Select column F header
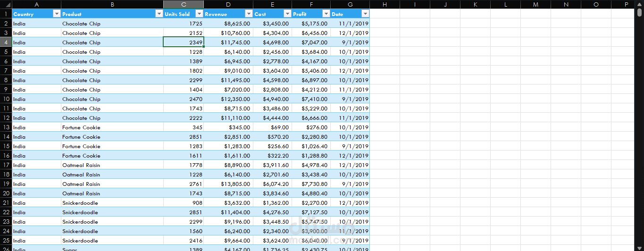Image resolution: width=644 pixels, height=251 pixels. click(311, 4)
